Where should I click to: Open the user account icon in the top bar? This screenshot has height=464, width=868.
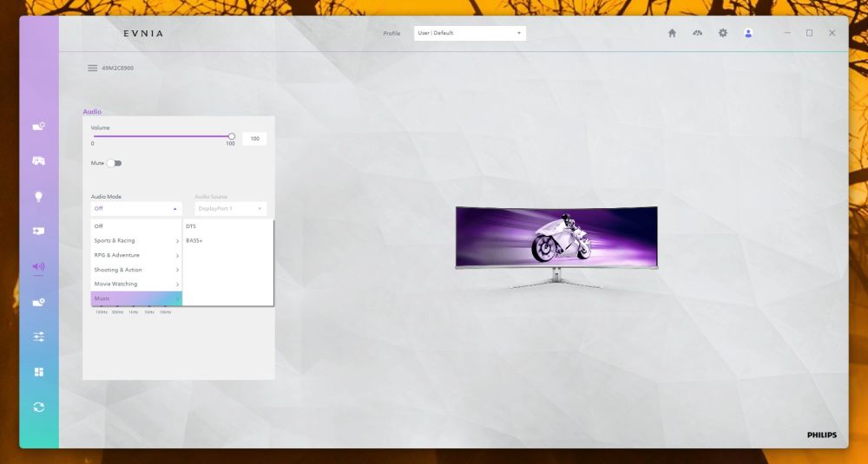pos(748,33)
